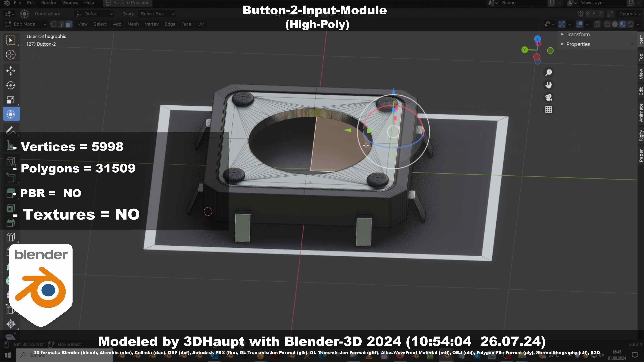Viewport: 644px width, 362px height.
Task: Open the Window menu
Action: point(70,3)
